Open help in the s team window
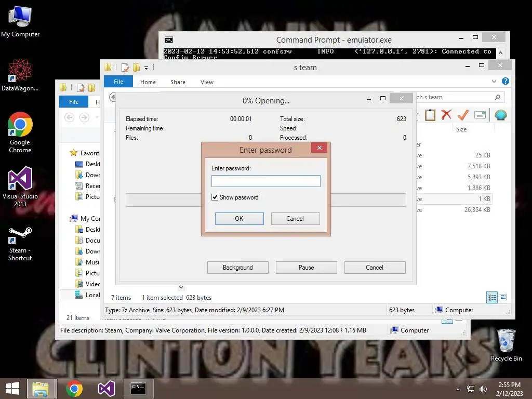Image resolution: width=532 pixels, height=399 pixels. [505, 81]
